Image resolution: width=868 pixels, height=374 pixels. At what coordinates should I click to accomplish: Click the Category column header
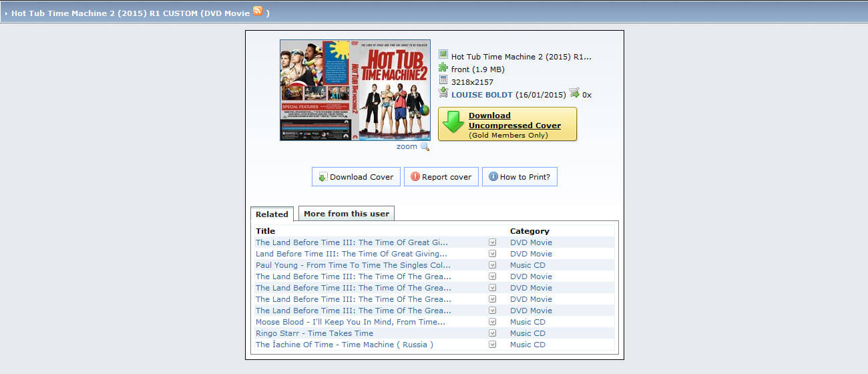pyautogui.click(x=529, y=231)
